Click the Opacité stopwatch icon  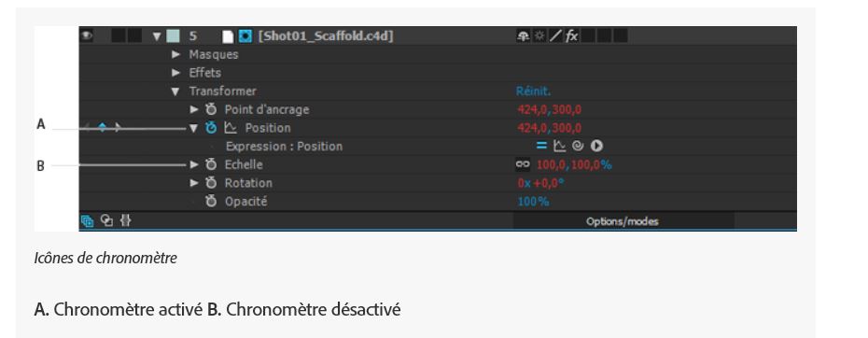[x=211, y=201]
